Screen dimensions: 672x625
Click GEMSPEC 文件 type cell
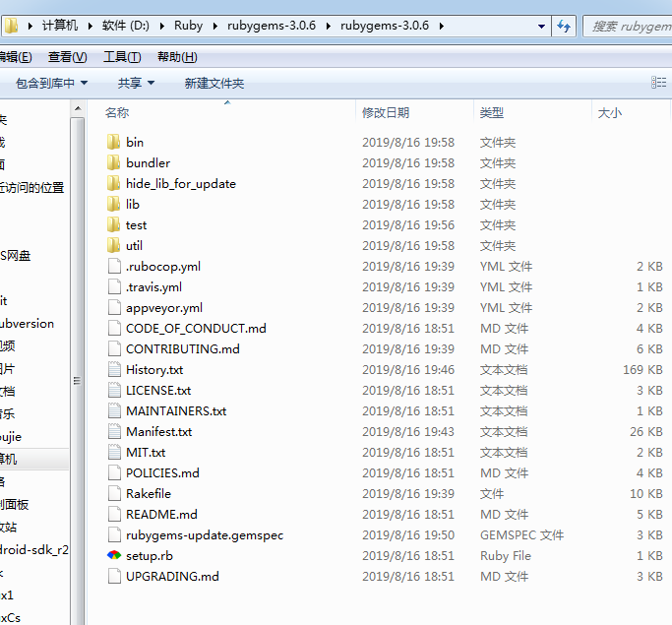coord(522,535)
